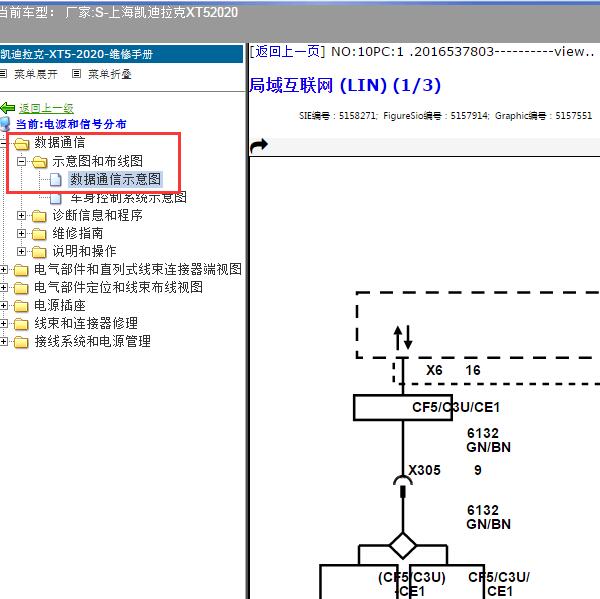Image resolution: width=600 pixels, height=599 pixels.
Task: Click the 接线系统和电源管理 folder icon
Action: coord(21,342)
